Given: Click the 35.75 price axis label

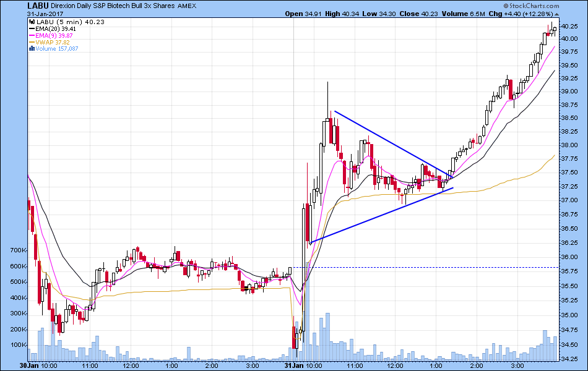Looking at the screenshot, I should click(569, 271).
